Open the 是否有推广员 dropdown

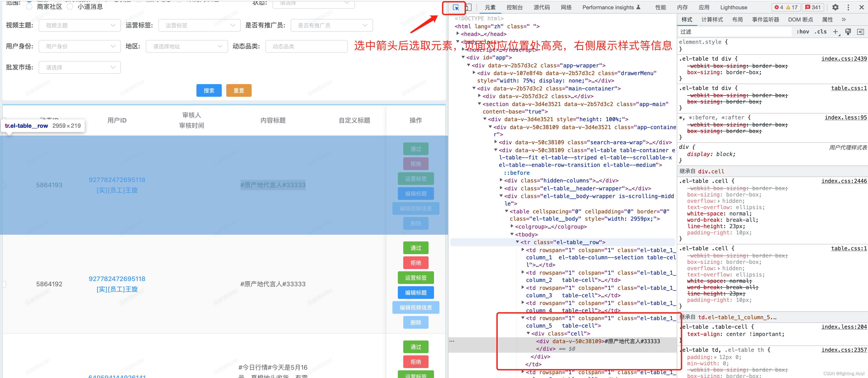(x=332, y=25)
